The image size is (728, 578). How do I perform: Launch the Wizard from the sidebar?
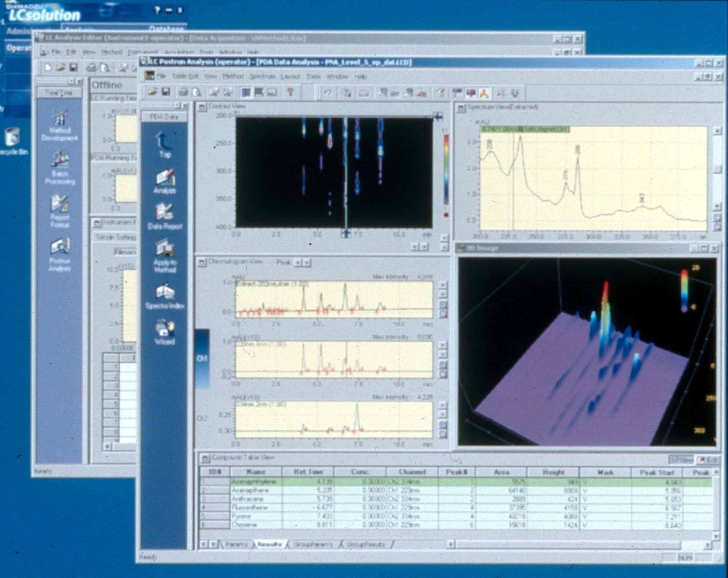pos(165,332)
